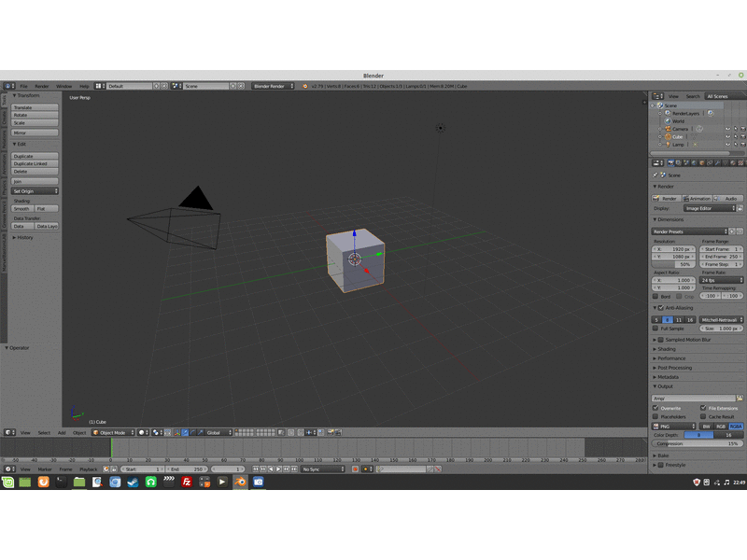Screen dimensions: 747x560
Task: Click the Translate button
Action: click(35, 107)
